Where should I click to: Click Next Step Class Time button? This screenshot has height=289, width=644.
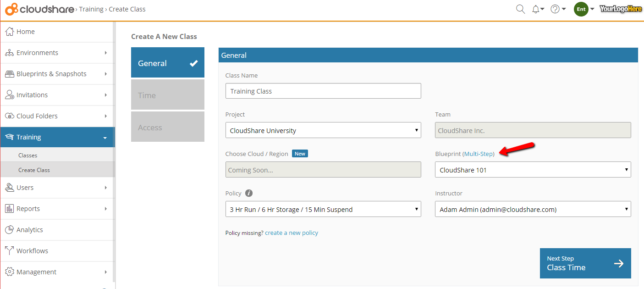(585, 263)
